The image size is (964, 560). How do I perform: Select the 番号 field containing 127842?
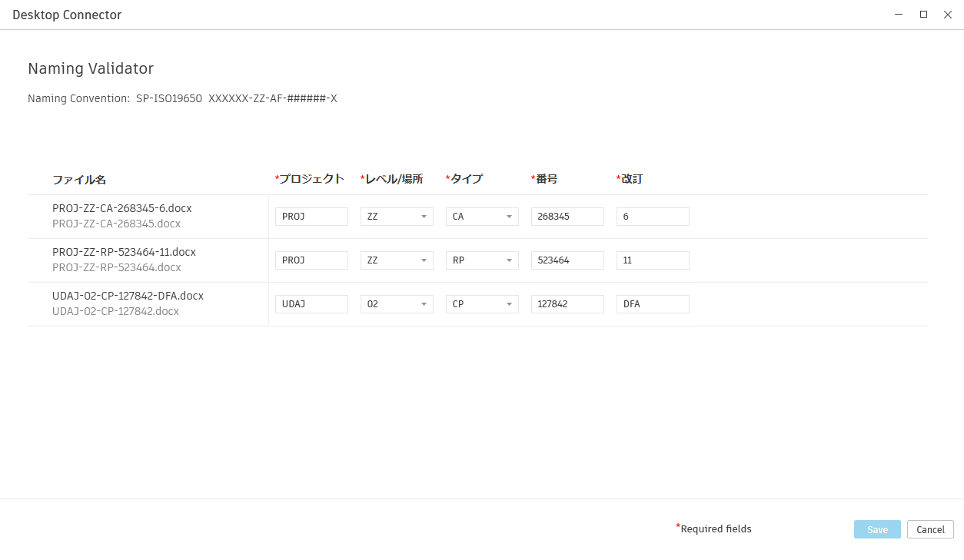567,303
